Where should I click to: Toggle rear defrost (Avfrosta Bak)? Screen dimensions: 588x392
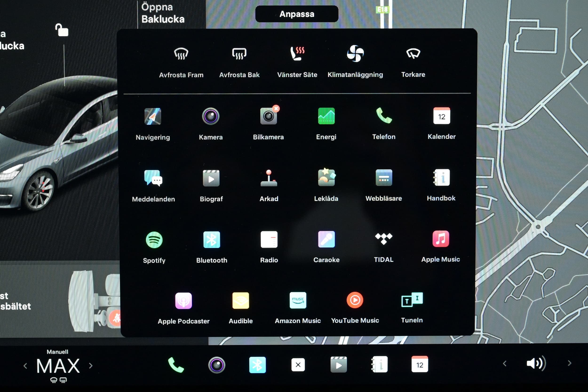click(239, 54)
